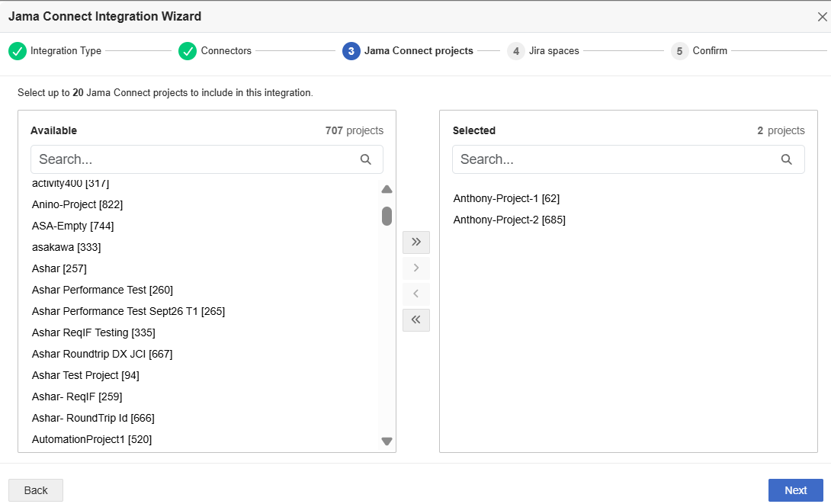Click the step 3 number badge

pyautogui.click(x=351, y=51)
